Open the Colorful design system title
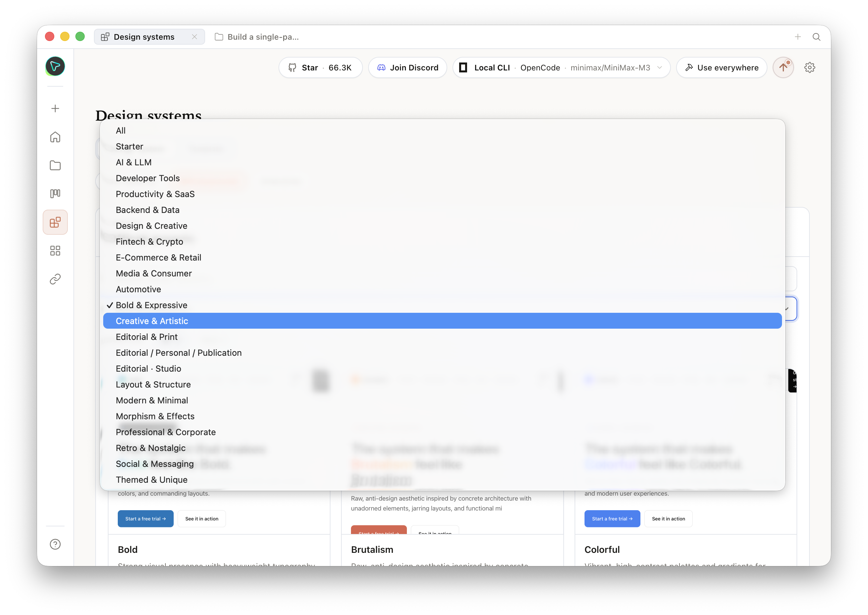Screen dimensions: 868x615 602,550
